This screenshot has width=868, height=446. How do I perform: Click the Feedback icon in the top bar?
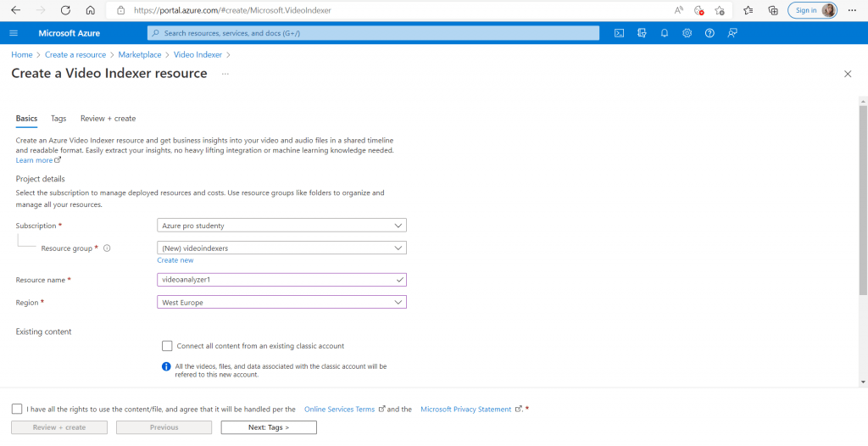pos(732,33)
